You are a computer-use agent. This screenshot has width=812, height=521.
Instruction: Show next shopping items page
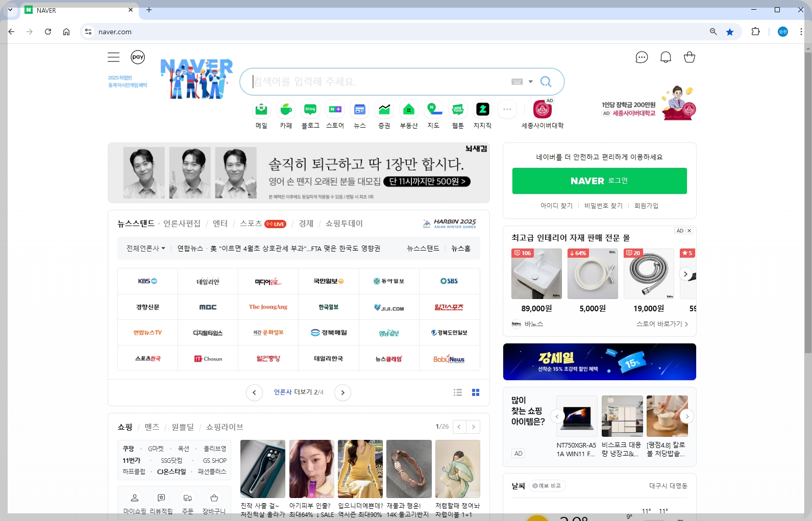[473, 427]
